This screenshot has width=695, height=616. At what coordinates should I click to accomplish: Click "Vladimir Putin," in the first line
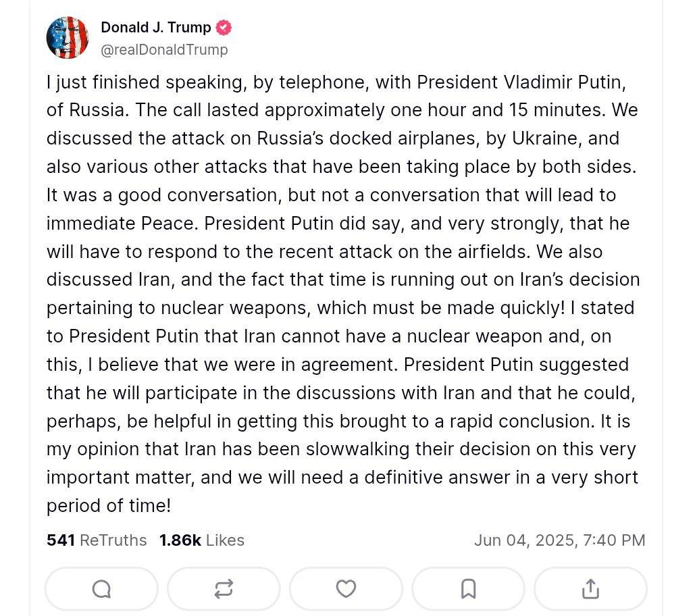565,82
